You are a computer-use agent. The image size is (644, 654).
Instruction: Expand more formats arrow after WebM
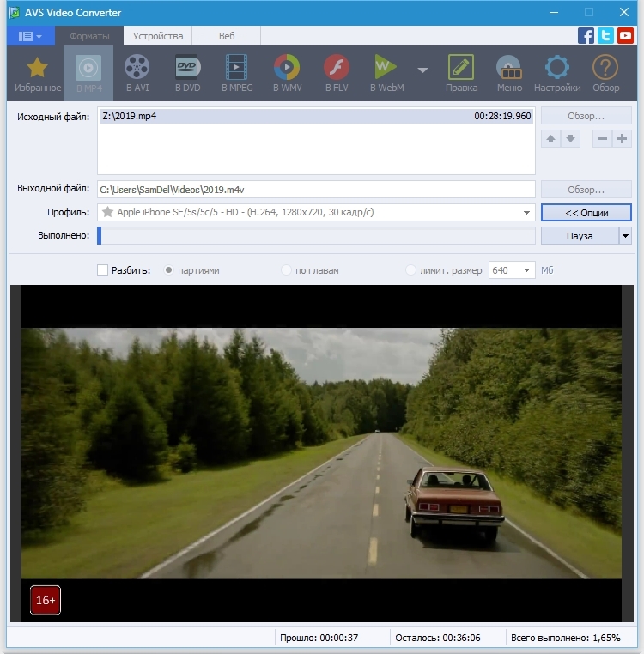point(422,70)
